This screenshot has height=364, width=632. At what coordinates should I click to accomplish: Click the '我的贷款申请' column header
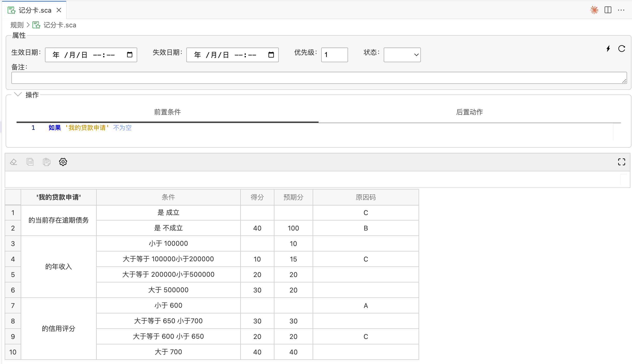coord(59,197)
